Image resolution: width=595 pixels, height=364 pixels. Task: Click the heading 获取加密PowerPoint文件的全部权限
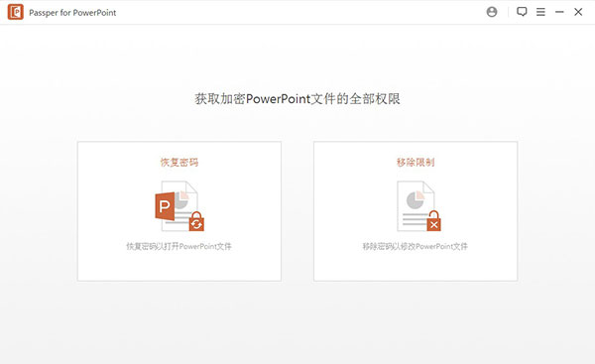[297, 98]
